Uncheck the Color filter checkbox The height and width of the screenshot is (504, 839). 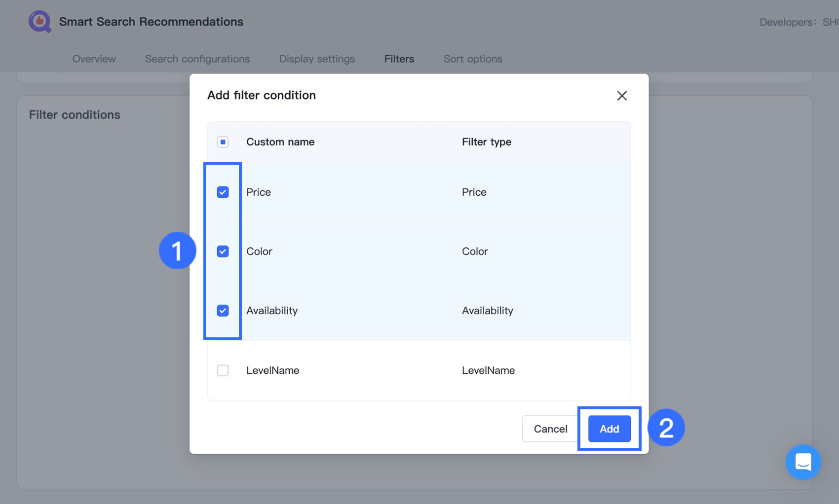tap(223, 252)
